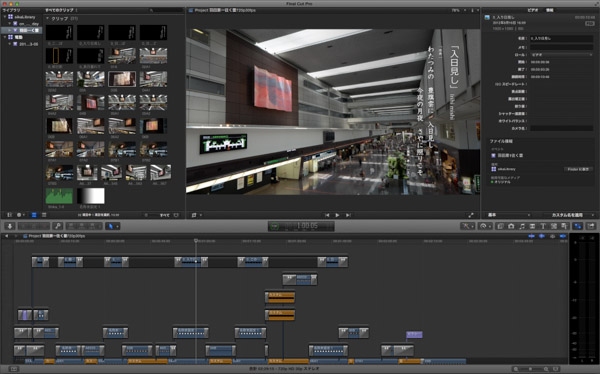Click the 名前 name input field
Image resolution: width=600 pixels, height=374 pixels.
(561, 39)
